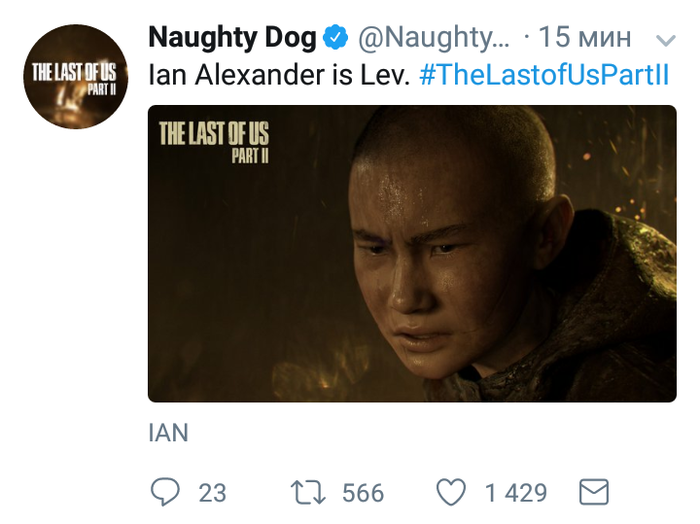Click the reply speech bubble icon

click(164, 492)
